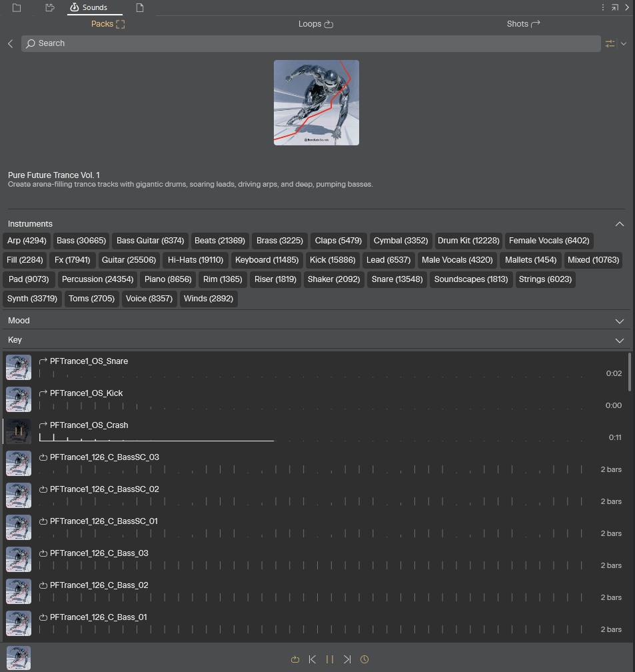Image resolution: width=635 pixels, height=672 pixels.
Task: Go back using the left arrow beside search
Action: [x=11, y=43]
